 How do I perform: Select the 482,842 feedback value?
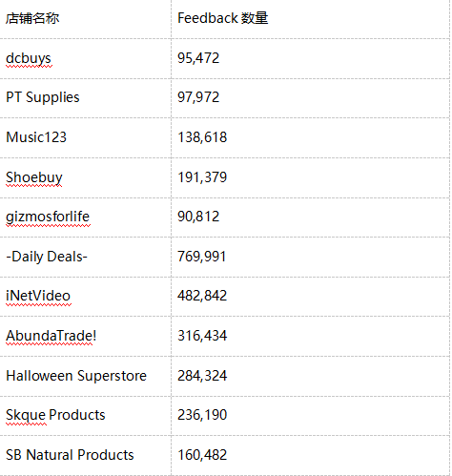[202, 296]
